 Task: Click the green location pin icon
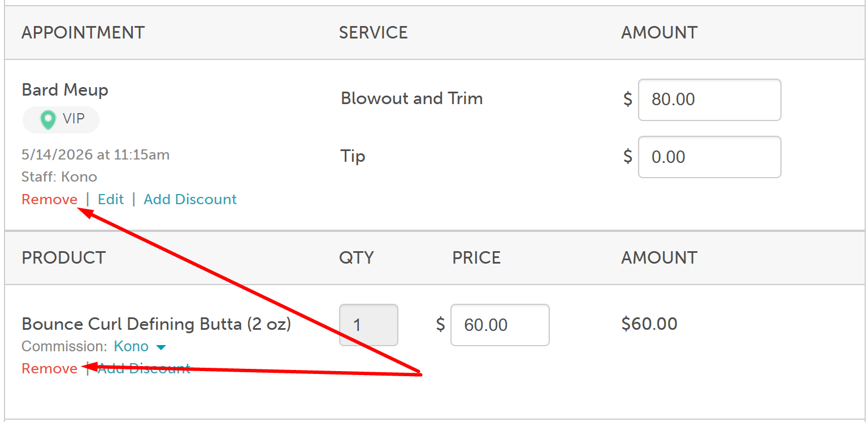[x=48, y=119]
